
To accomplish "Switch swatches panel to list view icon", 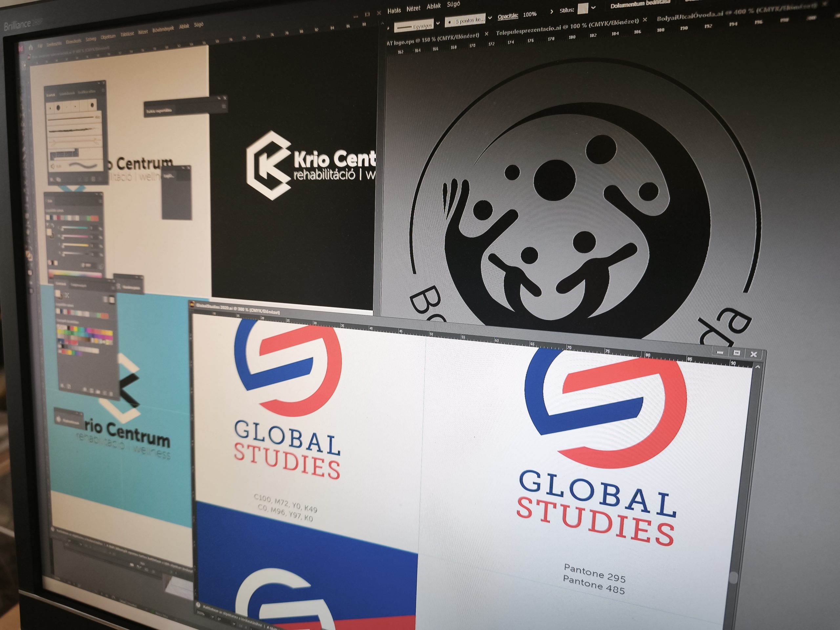I will pos(106,300).
